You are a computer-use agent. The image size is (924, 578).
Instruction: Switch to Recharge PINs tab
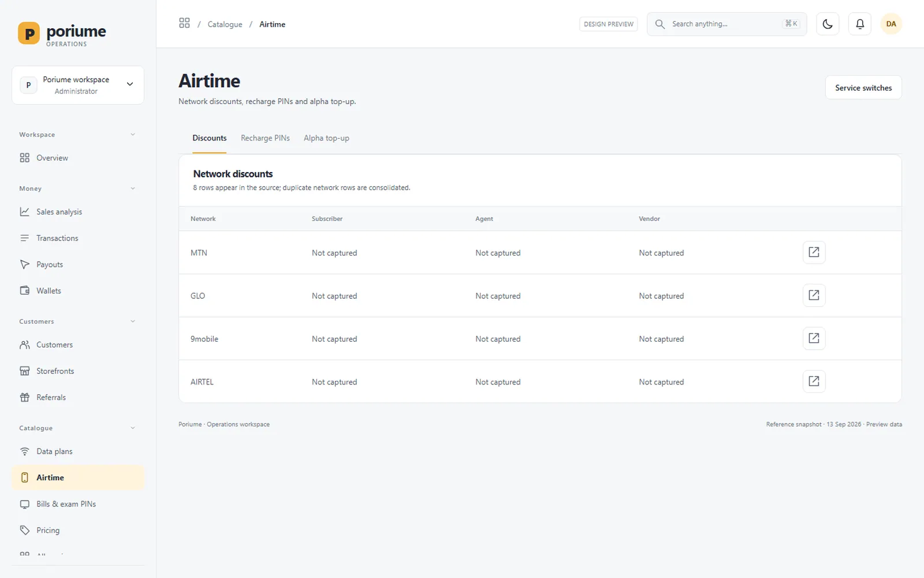click(265, 138)
